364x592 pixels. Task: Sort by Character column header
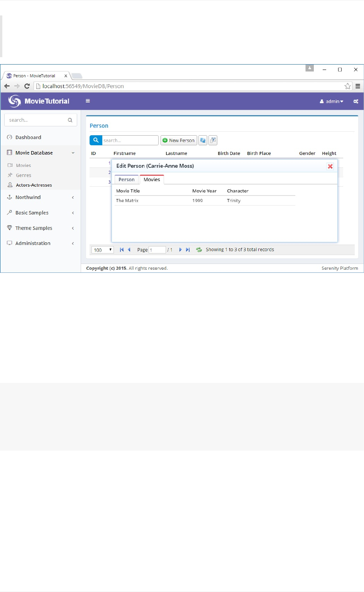pos(238,191)
